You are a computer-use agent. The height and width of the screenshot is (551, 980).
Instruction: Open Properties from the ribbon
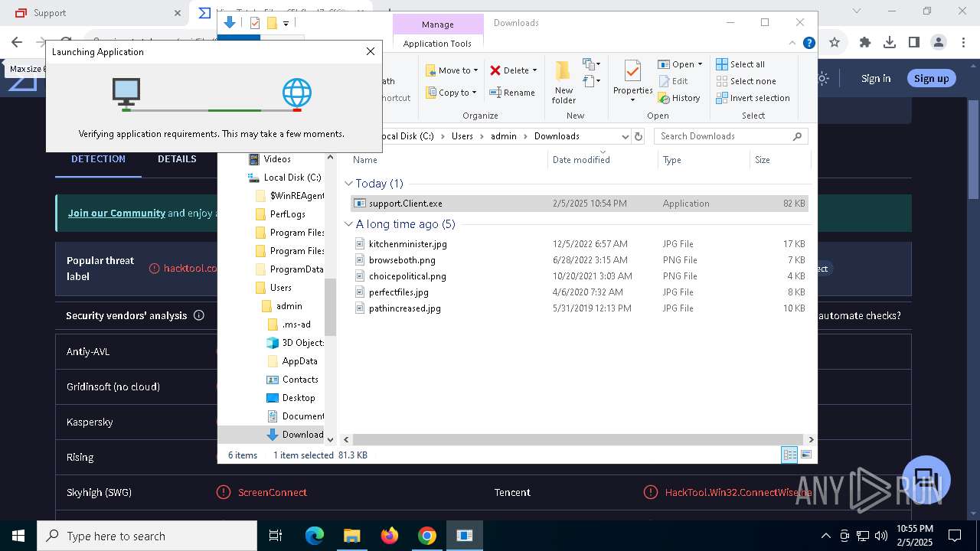pos(632,81)
